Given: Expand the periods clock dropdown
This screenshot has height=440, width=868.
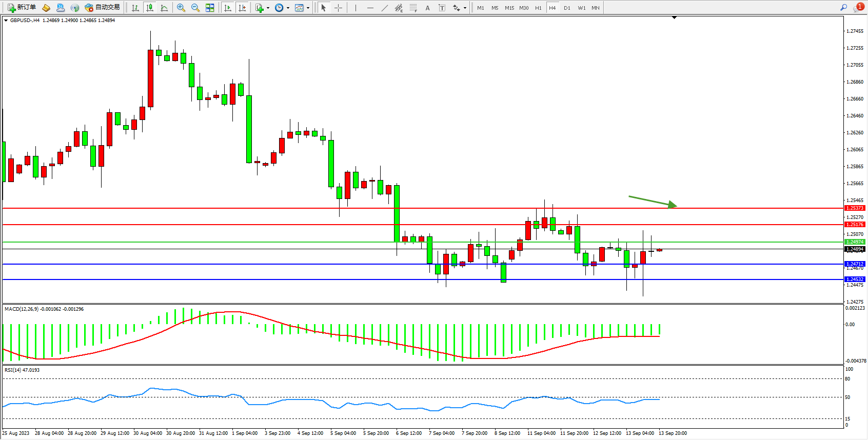Looking at the screenshot, I should tap(288, 8).
